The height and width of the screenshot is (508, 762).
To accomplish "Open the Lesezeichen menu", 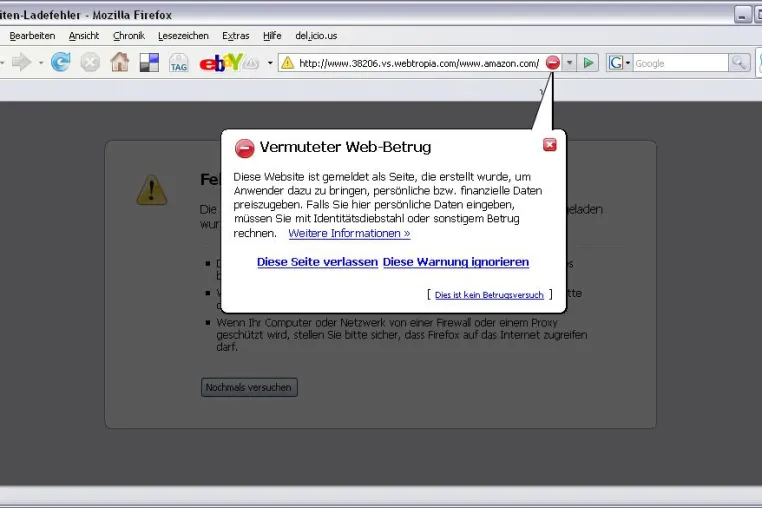I will pos(183,35).
